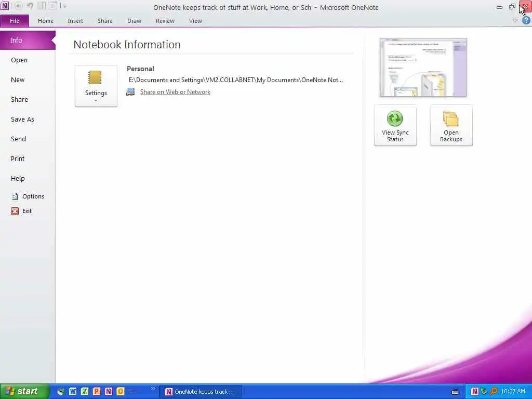Click the magnifier icon in system tray
The height and width of the screenshot is (399, 532).
click(494, 392)
